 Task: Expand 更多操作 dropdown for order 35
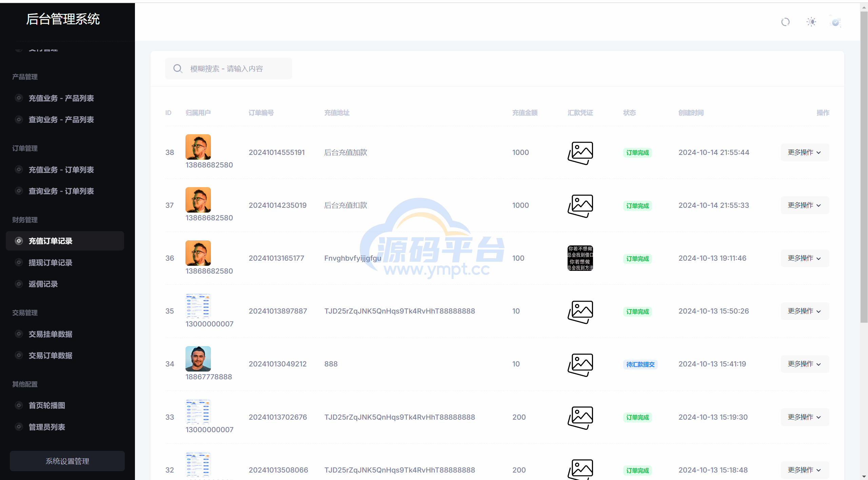[x=805, y=311]
